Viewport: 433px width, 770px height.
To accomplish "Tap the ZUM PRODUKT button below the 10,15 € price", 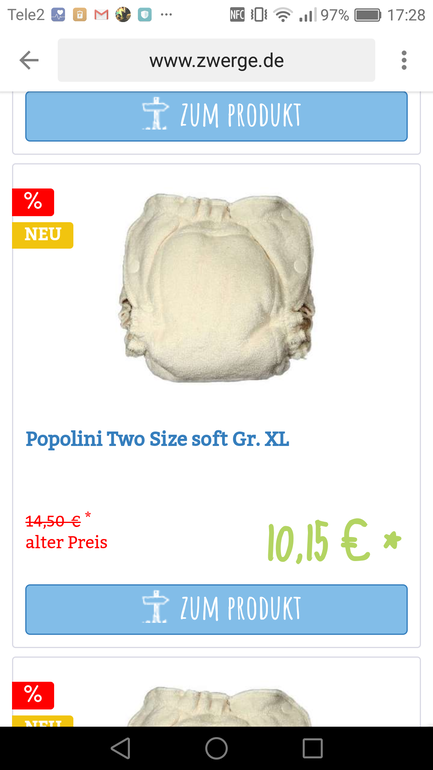I will (216, 609).
